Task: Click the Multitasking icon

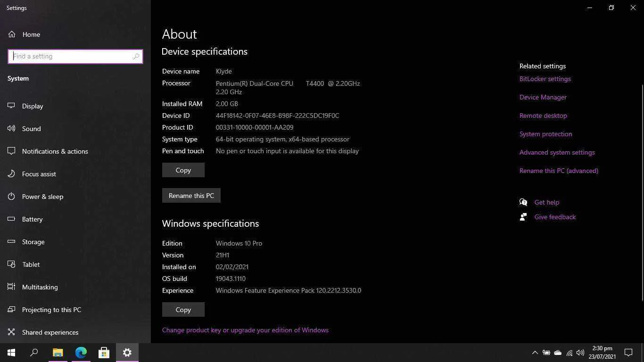Action: click(11, 287)
